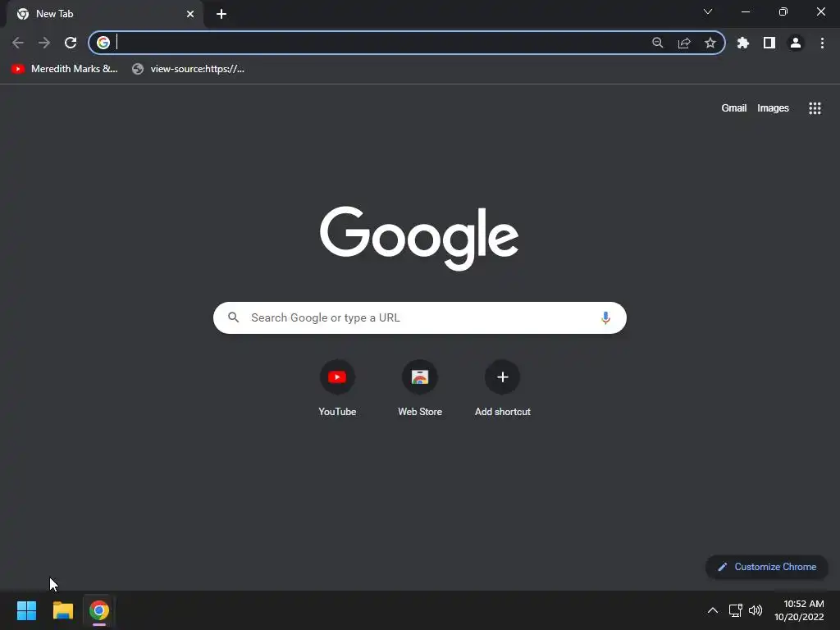840x630 pixels.
Task: Expand the tab search dropdown arrow
Action: coord(708,11)
